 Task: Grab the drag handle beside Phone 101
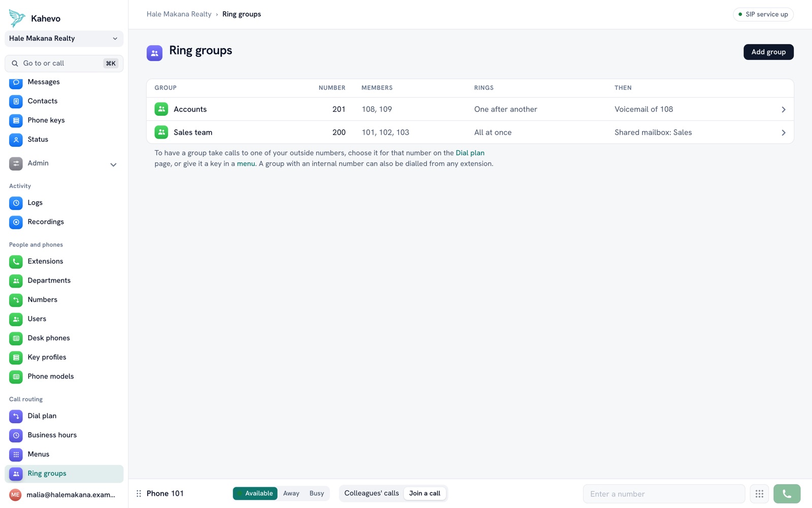pyautogui.click(x=139, y=494)
